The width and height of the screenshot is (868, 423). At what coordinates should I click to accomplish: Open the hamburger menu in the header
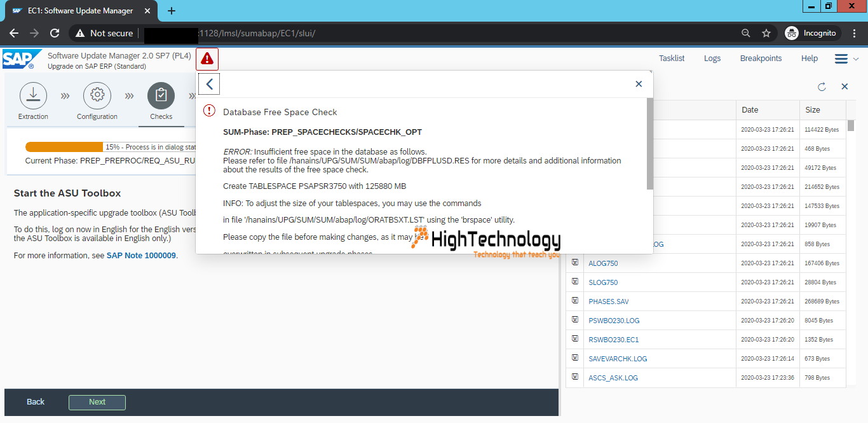pos(841,59)
